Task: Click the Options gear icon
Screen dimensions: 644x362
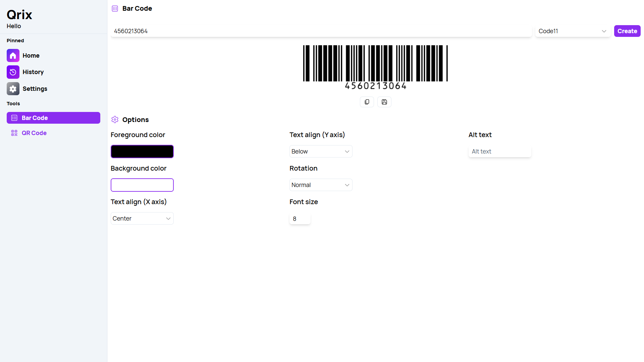Action: (x=115, y=120)
